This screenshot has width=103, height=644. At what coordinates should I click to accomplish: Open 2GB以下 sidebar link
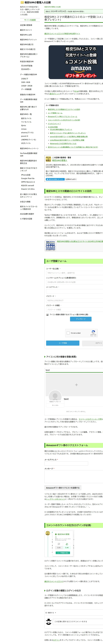click(24, 79)
